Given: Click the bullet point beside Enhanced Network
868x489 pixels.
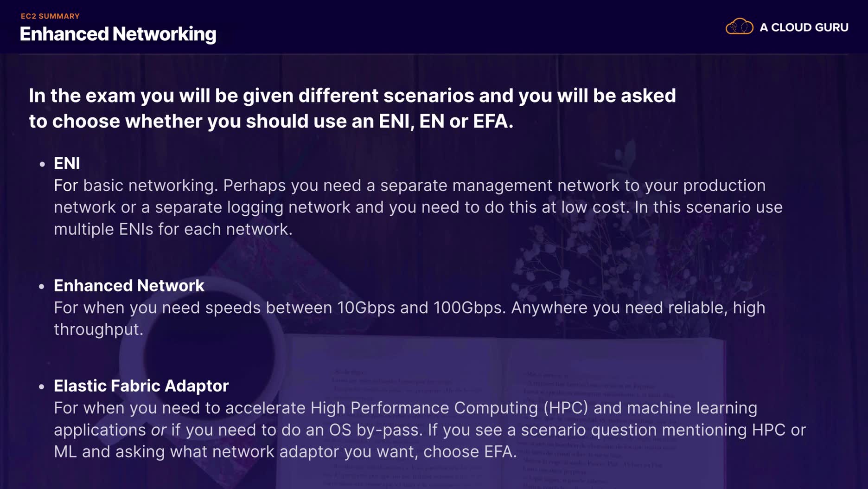Looking at the screenshot, I should pos(42,286).
